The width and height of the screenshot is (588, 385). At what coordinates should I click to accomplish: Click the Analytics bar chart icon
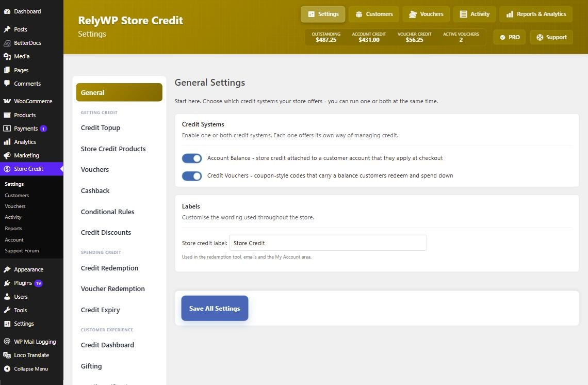click(x=7, y=142)
